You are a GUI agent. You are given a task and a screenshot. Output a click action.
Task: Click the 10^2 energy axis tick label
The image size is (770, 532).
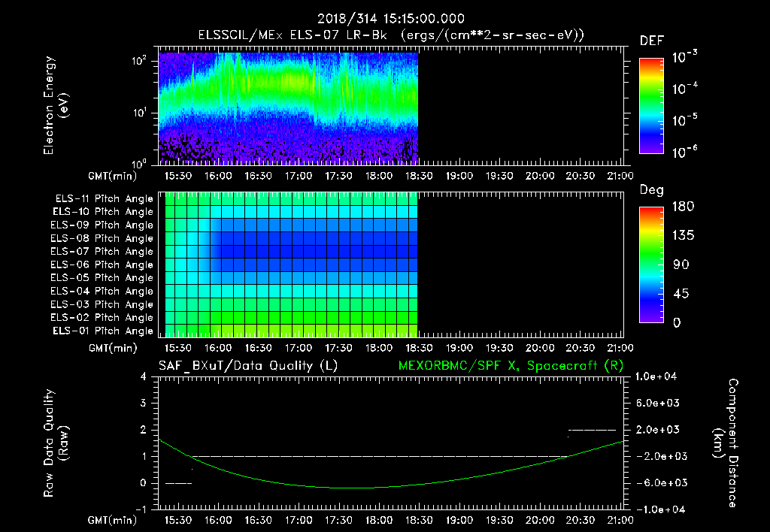[139, 61]
